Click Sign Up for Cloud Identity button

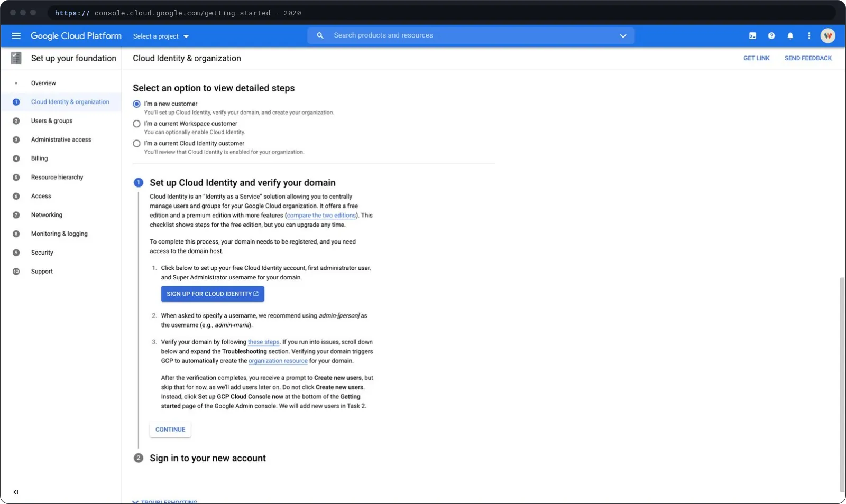click(x=213, y=294)
